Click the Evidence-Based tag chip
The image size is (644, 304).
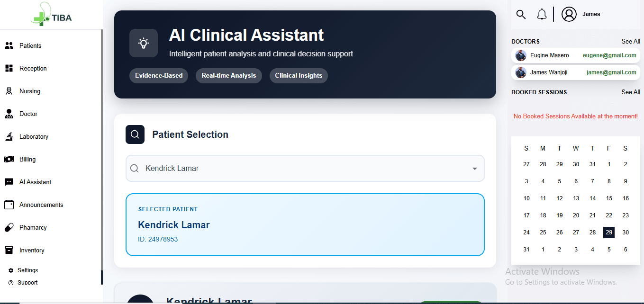pyautogui.click(x=159, y=76)
